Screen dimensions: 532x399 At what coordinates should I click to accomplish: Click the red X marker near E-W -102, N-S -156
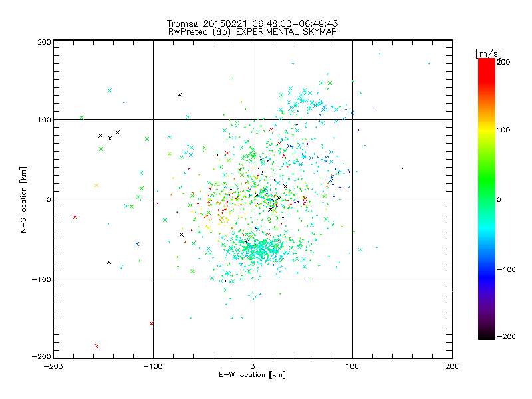coord(152,323)
